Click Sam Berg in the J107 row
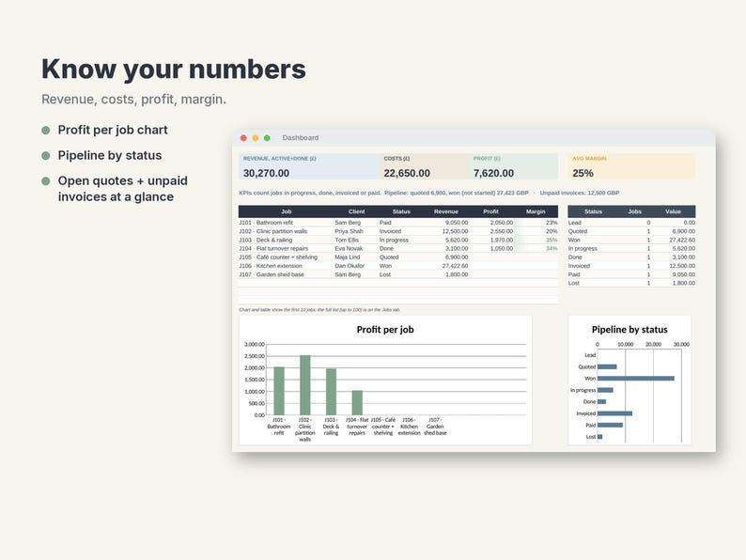746x560 pixels. click(348, 274)
